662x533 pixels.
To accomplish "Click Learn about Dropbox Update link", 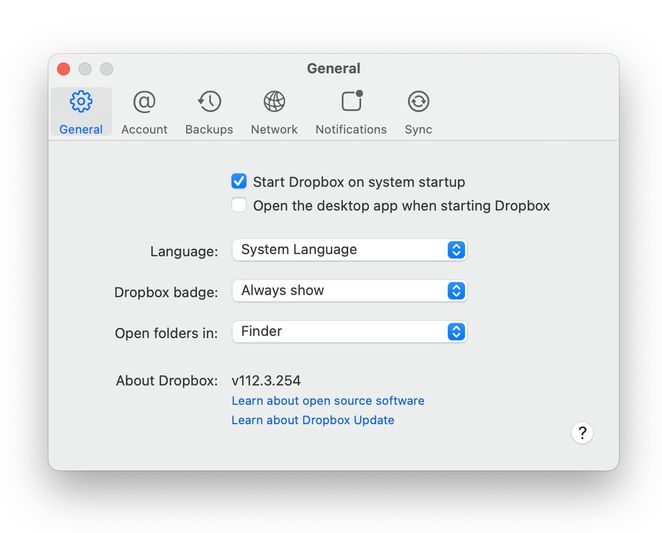I will click(x=313, y=420).
